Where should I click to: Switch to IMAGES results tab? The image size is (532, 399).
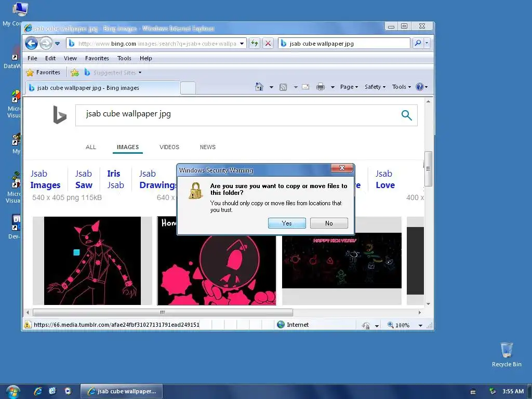(x=128, y=147)
